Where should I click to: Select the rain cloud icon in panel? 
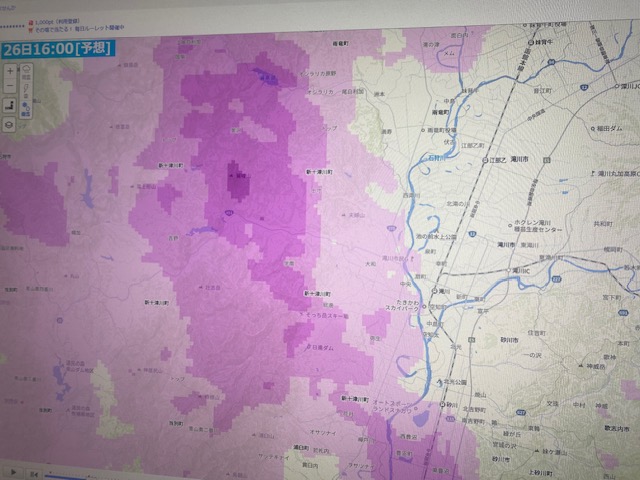[x=27, y=70]
